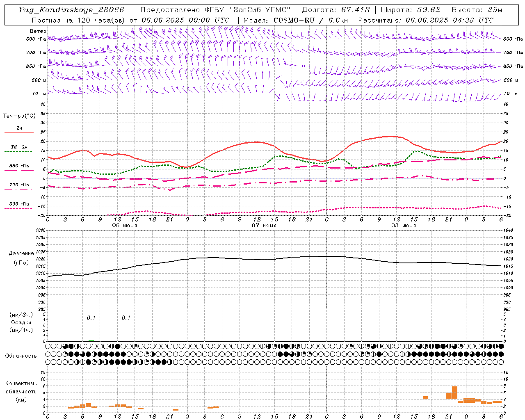The height and width of the screenshot is (420, 525).
Task: Click the 1040 pressure axis label on left
Action: pyautogui.click(x=40, y=231)
